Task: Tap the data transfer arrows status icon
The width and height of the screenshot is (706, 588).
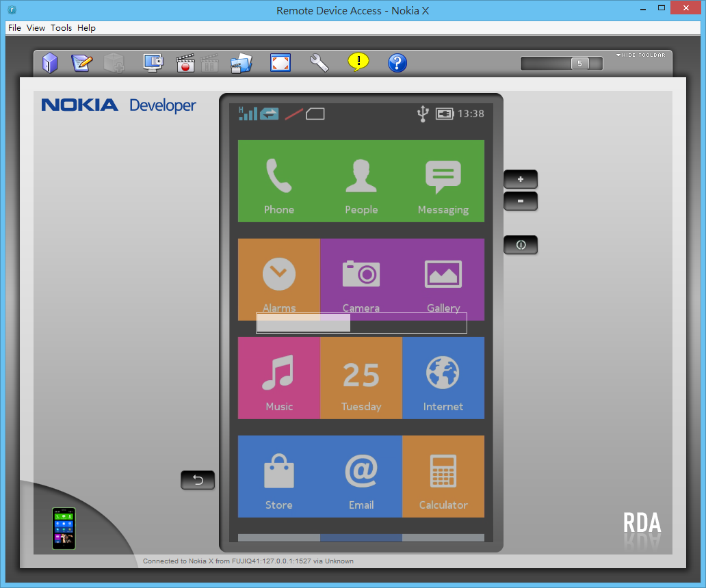Action: pyautogui.click(x=270, y=113)
